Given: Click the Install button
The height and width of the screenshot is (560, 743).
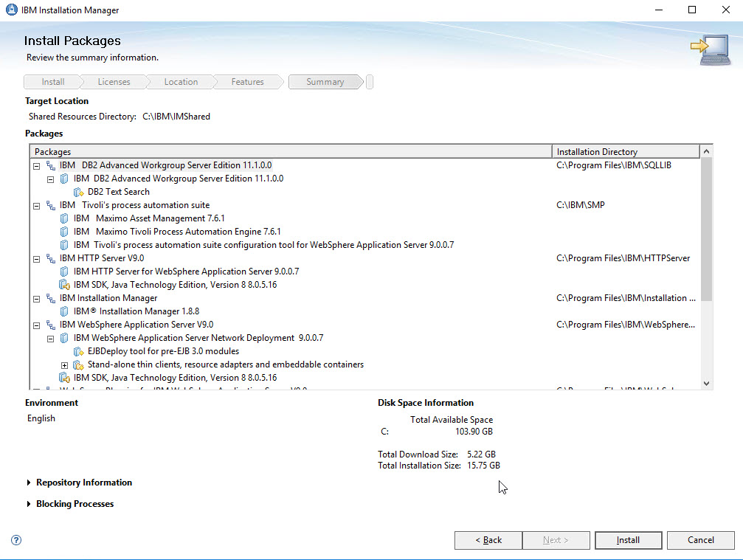Looking at the screenshot, I should pos(628,540).
